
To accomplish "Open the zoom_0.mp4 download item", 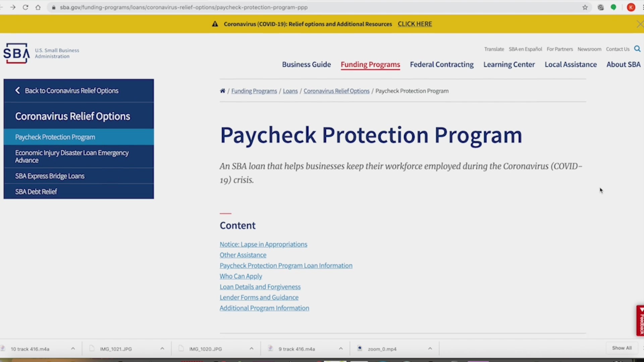I will [382, 349].
